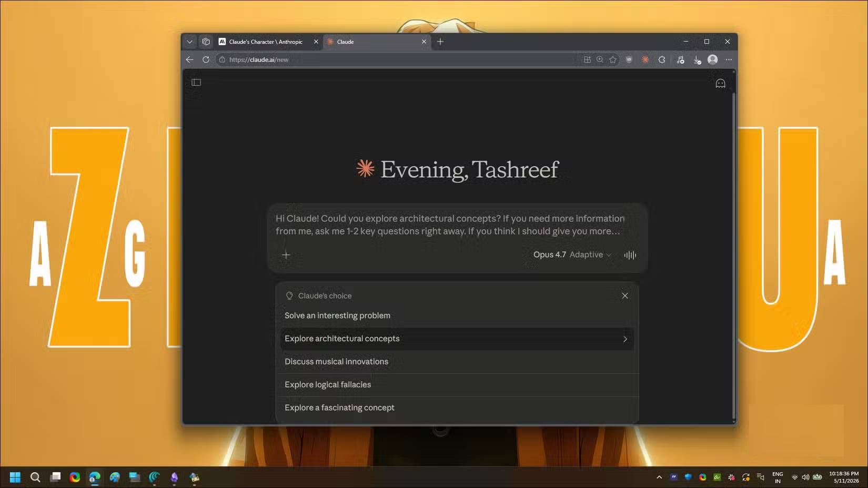The image size is (868, 488).
Task: Go back to the previous page
Action: (189, 59)
